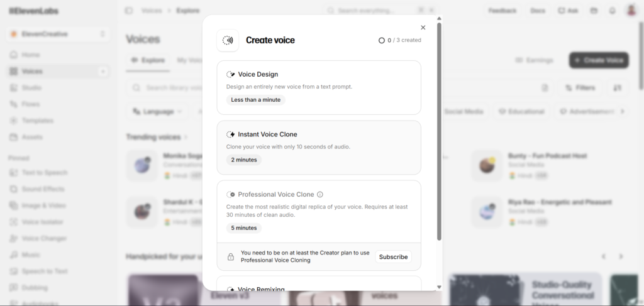Screen dimensions: 644x306
Task: Click the dialog scrollbar down arrow
Action: [439, 287]
